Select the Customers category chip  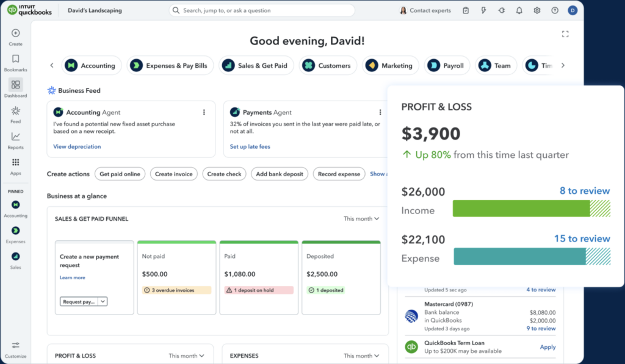[x=328, y=66]
